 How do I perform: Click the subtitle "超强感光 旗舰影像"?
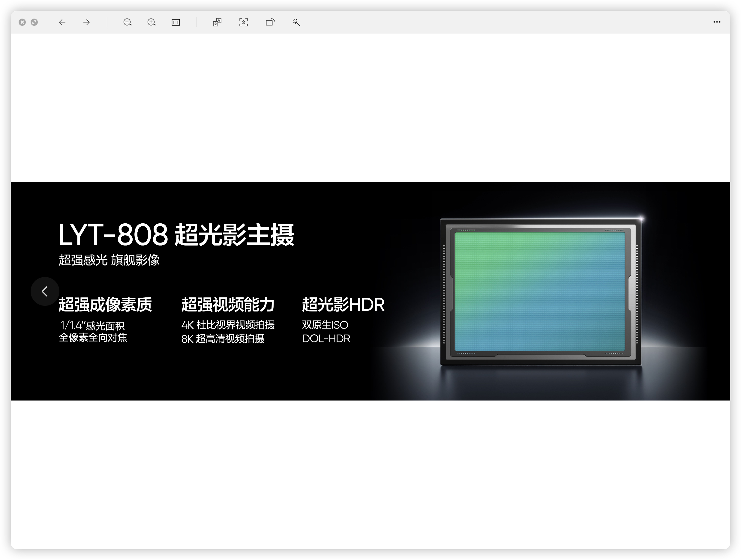point(109,260)
